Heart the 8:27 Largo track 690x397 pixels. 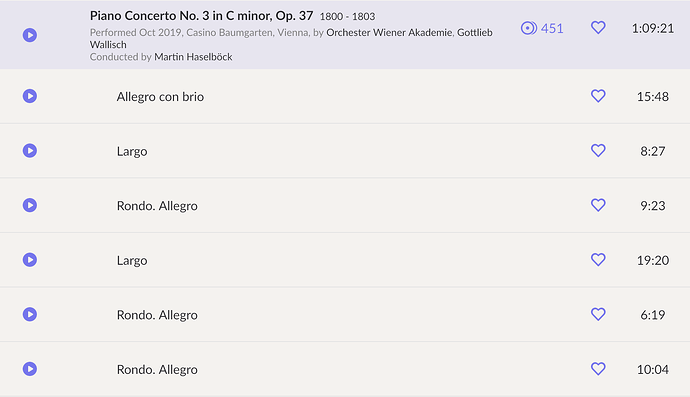tap(598, 151)
